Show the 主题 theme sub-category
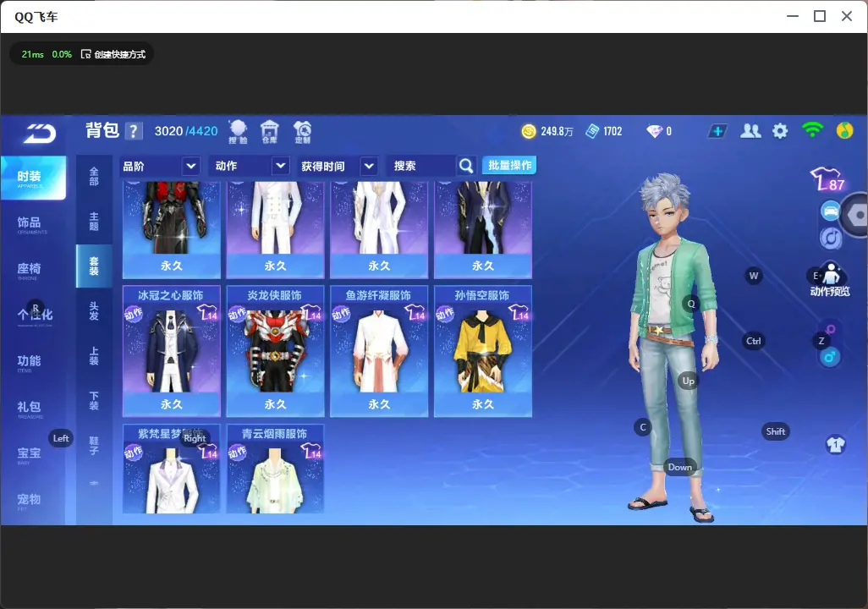The height and width of the screenshot is (609, 868). click(94, 222)
